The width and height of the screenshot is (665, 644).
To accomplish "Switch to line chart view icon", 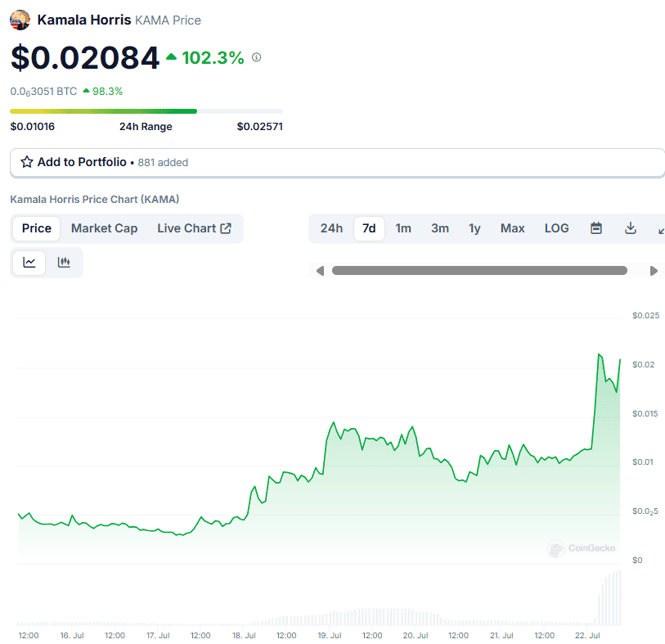I will tap(29, 262).
